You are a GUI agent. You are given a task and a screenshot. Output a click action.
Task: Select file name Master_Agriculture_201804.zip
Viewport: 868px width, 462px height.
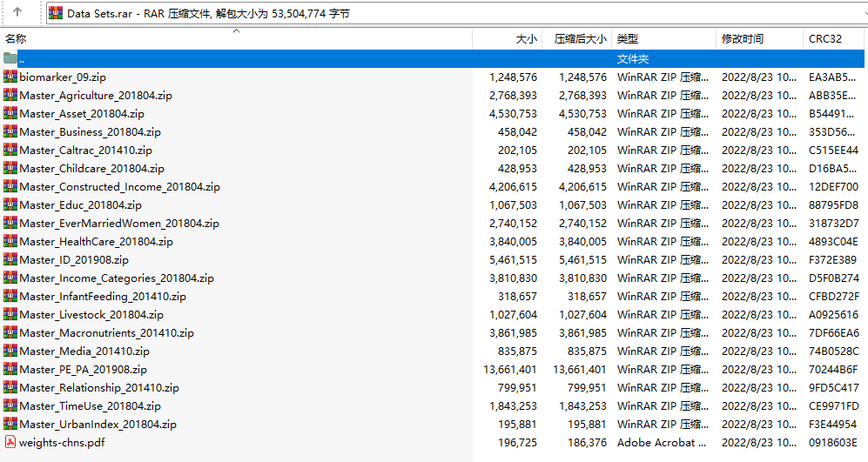pos(96,95)
